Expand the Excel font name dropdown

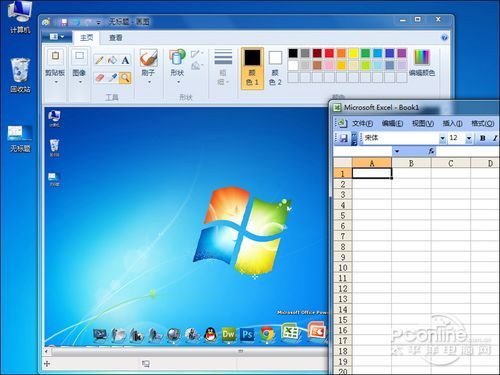pyautogui.click(x=442, y=138)
